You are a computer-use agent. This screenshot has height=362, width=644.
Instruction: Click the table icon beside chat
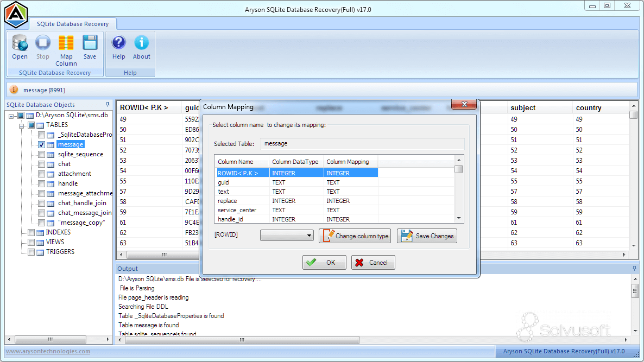(x=50, y=164)
